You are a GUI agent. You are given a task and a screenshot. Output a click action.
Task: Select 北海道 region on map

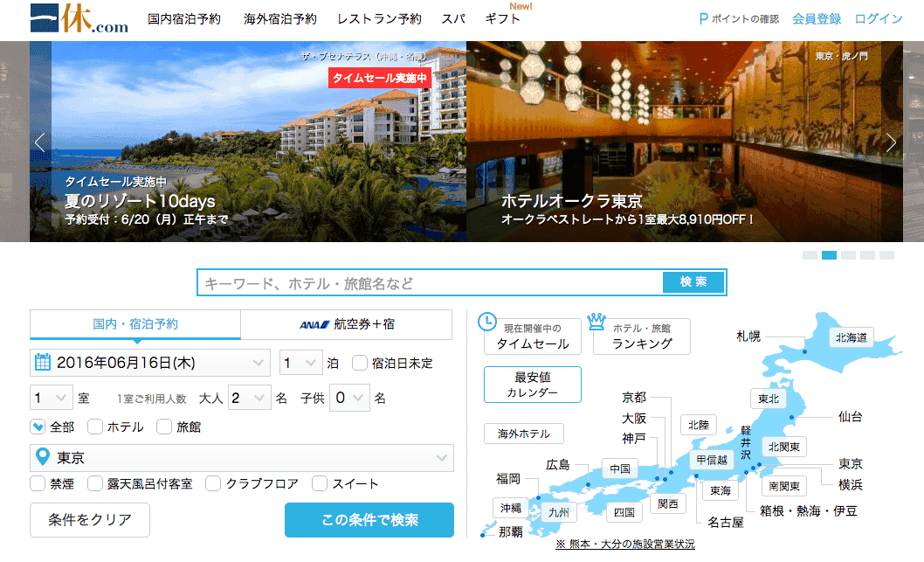click(x=851, y=337)
